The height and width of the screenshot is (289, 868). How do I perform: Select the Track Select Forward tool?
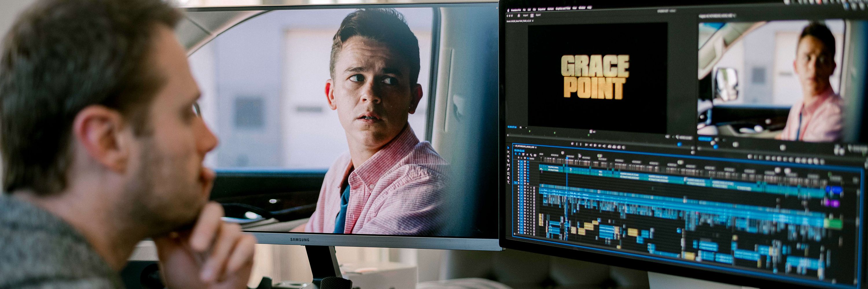click(508, 152)
